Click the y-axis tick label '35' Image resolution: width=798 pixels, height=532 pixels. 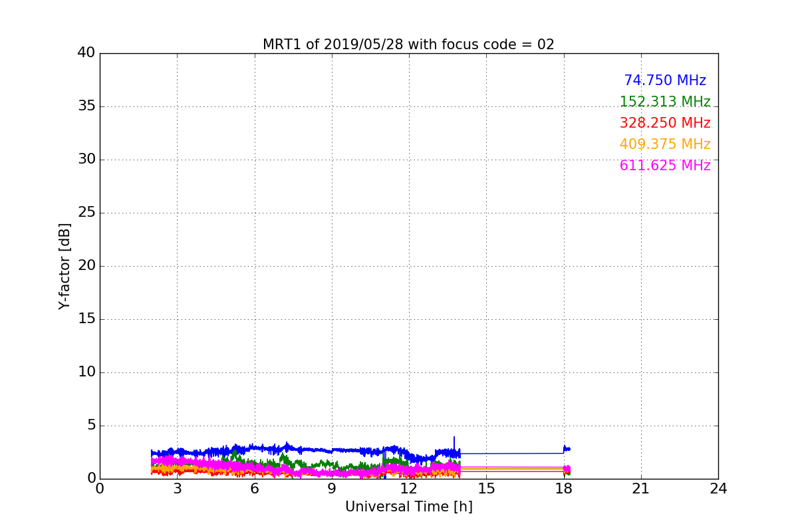pyautogui.click(x=86, y=106)
